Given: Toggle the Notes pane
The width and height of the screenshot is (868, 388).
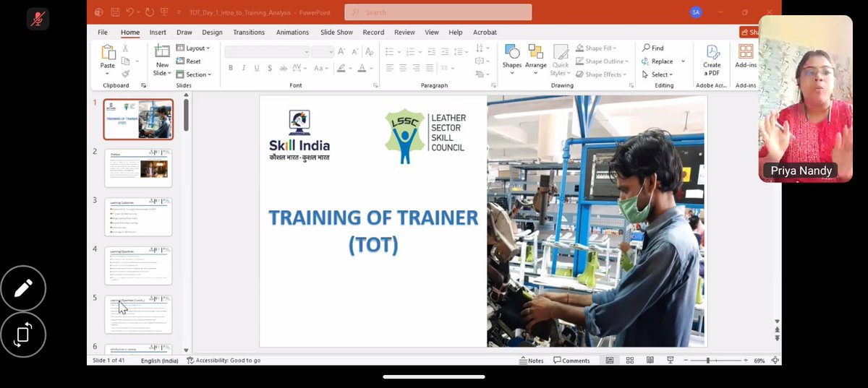Looking at the screenshot, I should [x=532, y=360].
